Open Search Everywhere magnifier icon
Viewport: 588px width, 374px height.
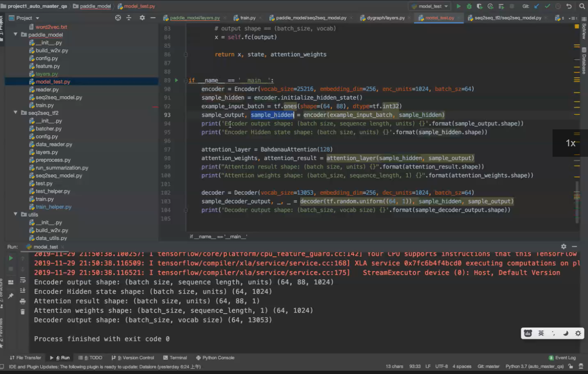pyautogui.click(x=582, y=6)
